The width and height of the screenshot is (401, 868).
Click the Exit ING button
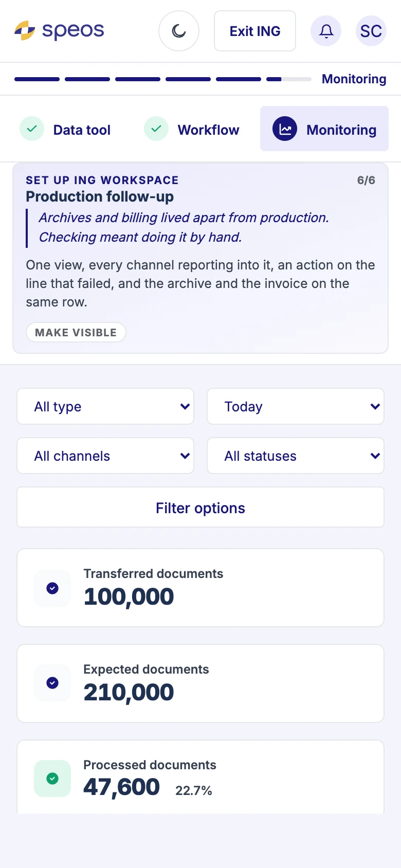(255, 31)
